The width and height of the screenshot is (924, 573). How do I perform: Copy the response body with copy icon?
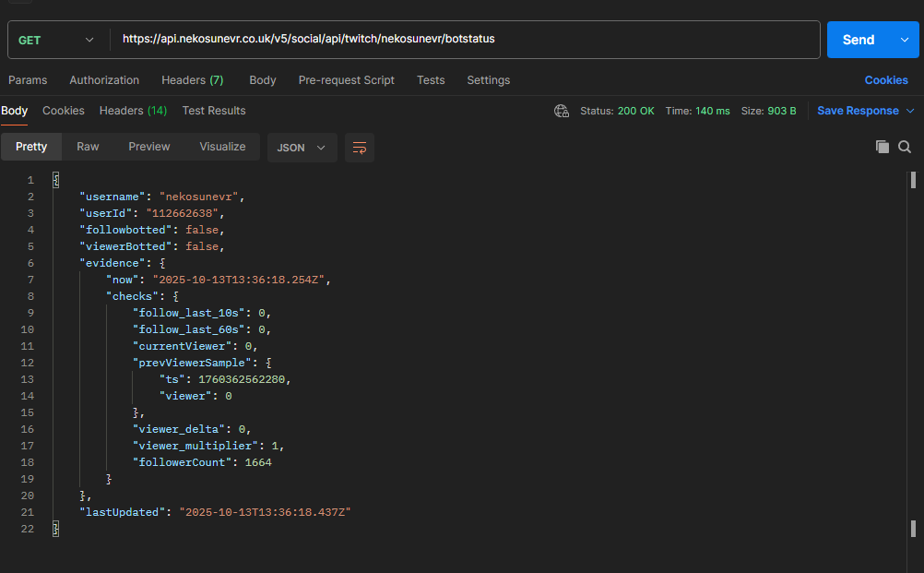883,147
